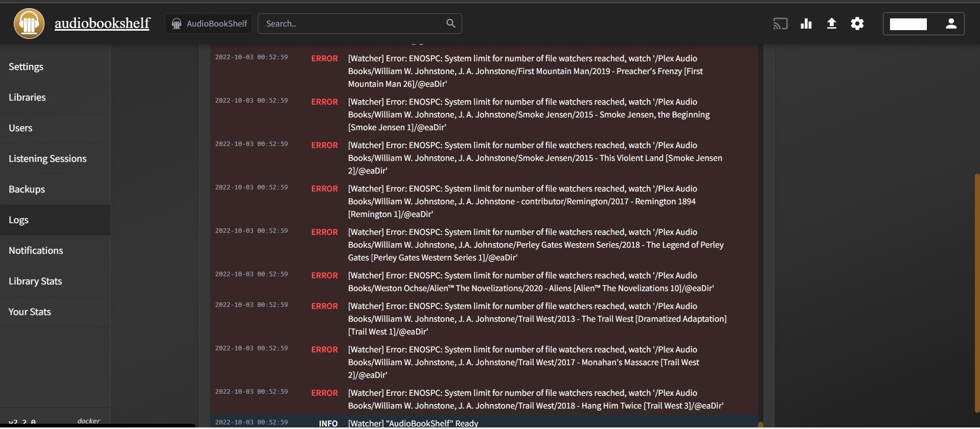Click log entry about Hang Him Twice
Viewport: 980px width, 429px height.
coord(484,399)
